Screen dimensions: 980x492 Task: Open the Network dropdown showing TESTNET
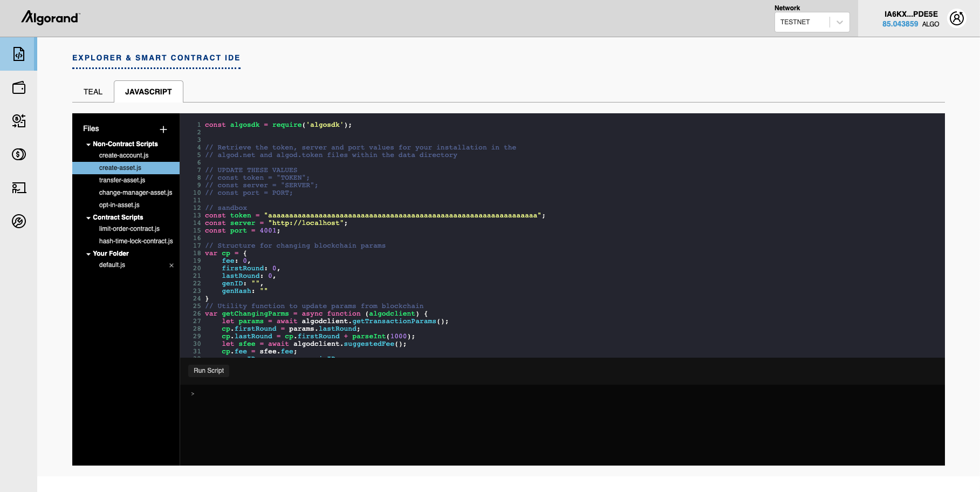pos(812,22)
